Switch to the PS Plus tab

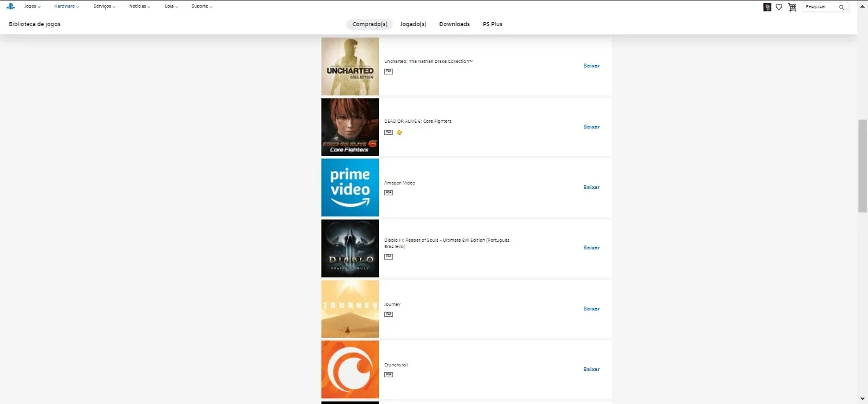click(x=492, y=24)
